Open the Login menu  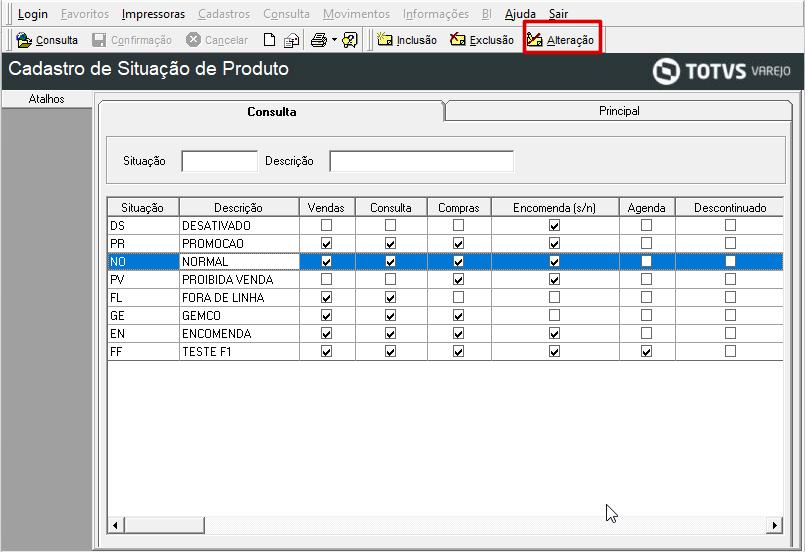pyautogui.click(x=32, y=14)
